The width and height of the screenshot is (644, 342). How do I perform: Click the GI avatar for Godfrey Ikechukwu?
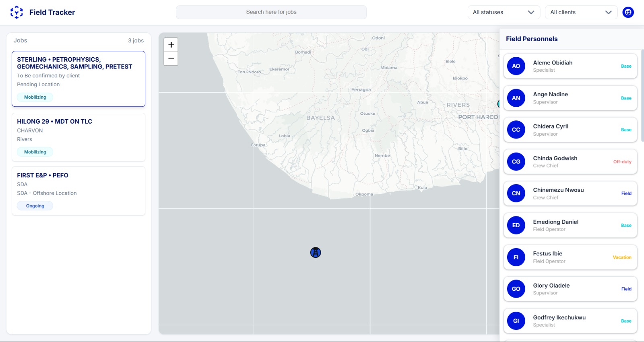point(516,321)
